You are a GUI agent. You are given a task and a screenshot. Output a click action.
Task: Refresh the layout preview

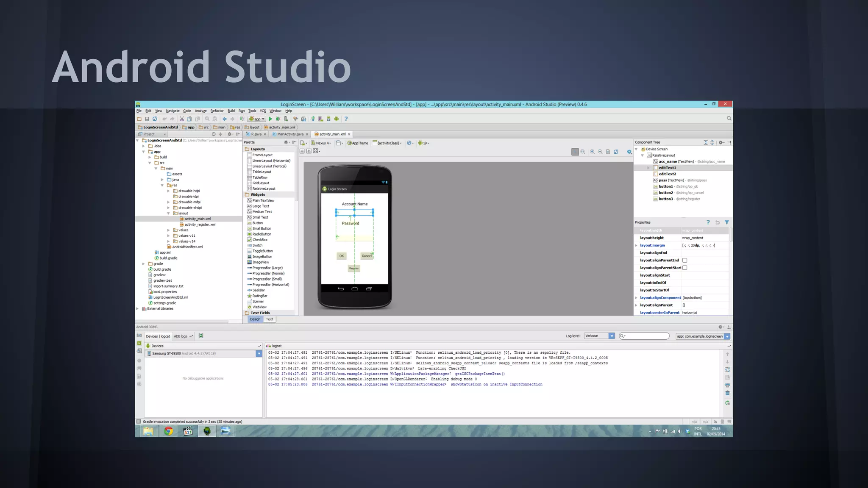[x=616, y=152]
